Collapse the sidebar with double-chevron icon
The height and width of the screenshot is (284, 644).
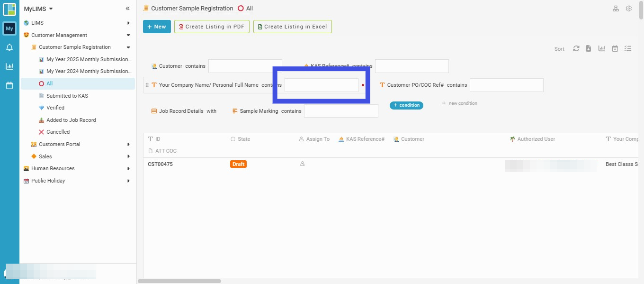pyautogui.click(x=127, y=9)
